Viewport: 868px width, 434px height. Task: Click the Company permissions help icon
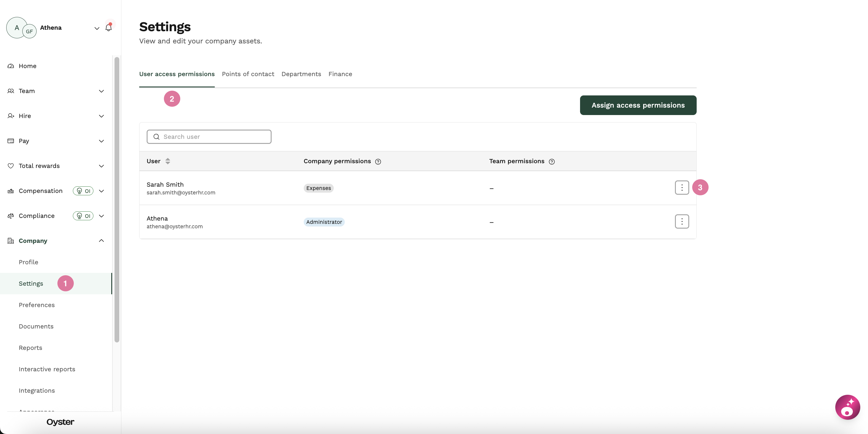378,162
